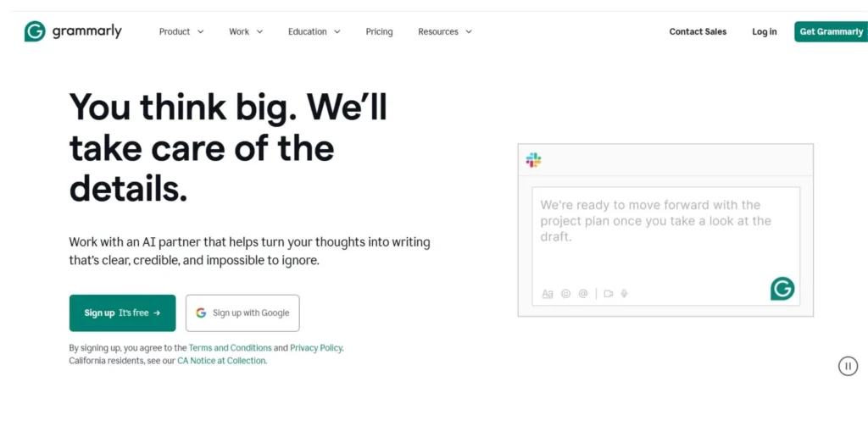Screen dimensions: 868x426
Task: Choose Sign up with Google
Action: point(242,313)
